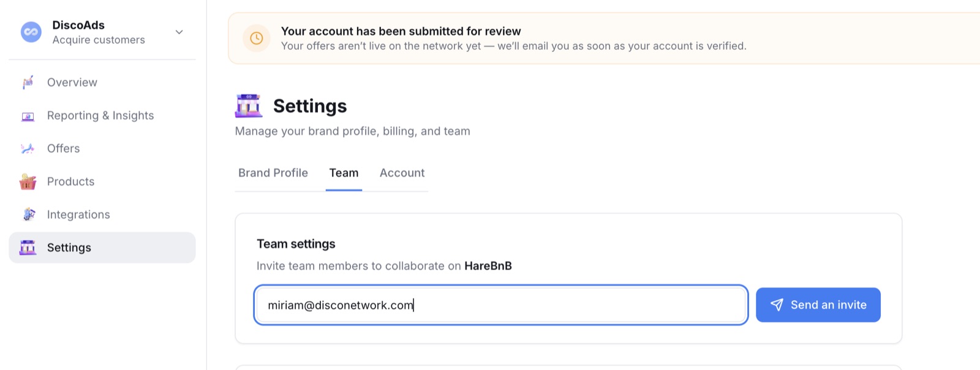Select the Team tab
Viewport: 980px width, 370px height.
click(x=344, y=173)
